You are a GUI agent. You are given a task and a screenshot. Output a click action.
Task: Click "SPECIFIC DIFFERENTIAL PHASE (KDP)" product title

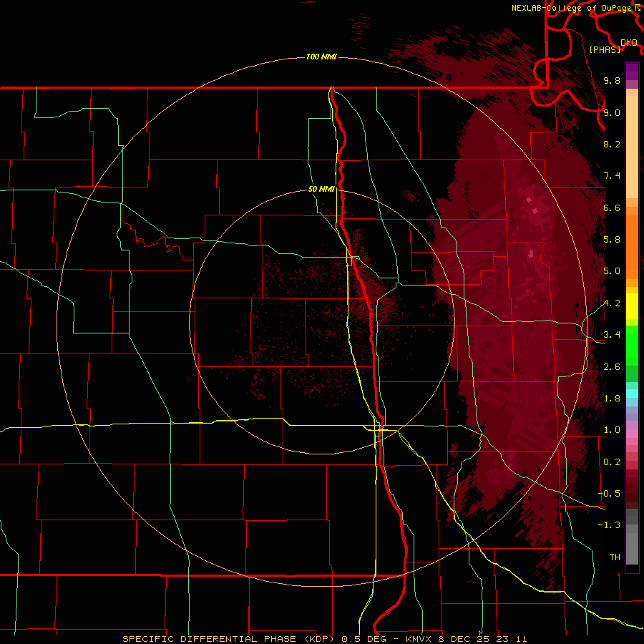(230, 639)
